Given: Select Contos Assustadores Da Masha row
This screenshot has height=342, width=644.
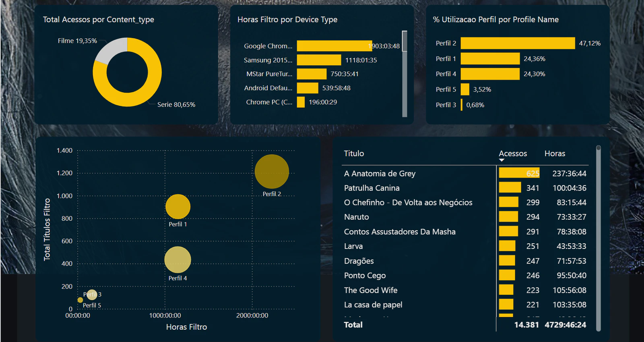Looking at the screenshot, I should tap(465, 232).
